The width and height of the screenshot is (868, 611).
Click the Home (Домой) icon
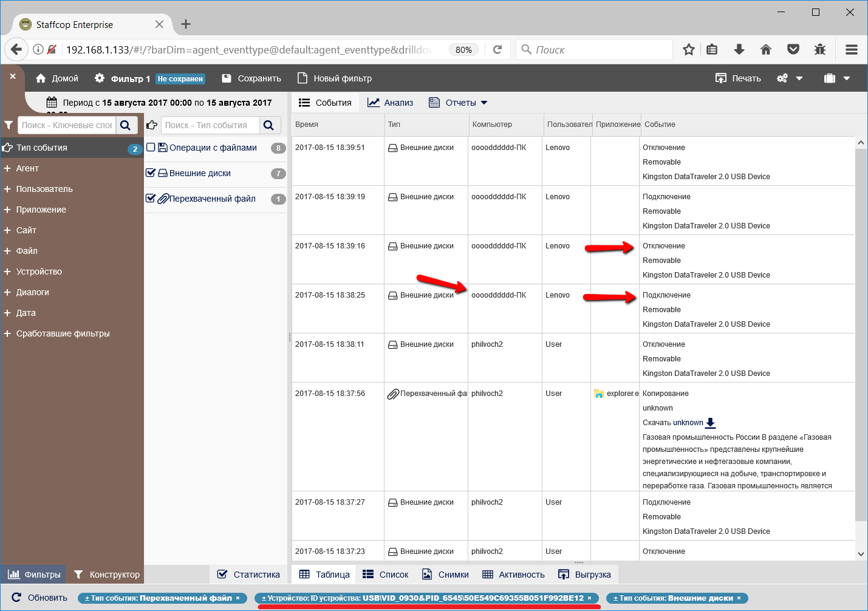coord(41,78)
